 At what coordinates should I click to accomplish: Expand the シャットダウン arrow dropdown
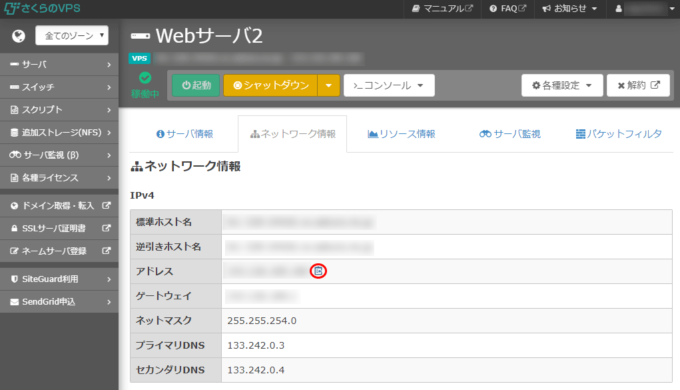329,85
